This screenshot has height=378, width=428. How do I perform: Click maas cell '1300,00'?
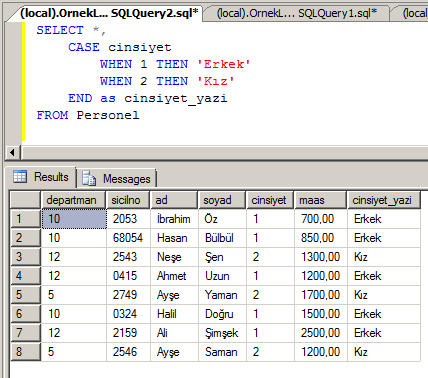[321, 257]
